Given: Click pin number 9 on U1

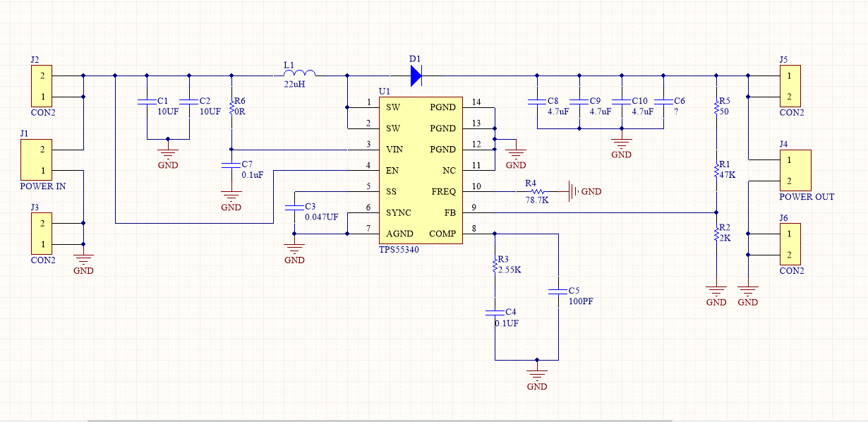Looking at the screenshot, I should tap(474, 208).
